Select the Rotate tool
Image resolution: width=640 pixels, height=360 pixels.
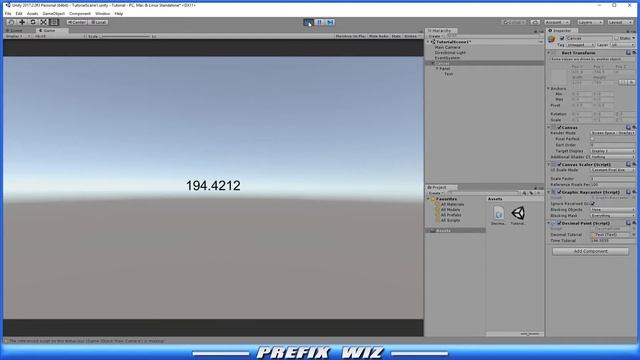click(x=33, y=22)
